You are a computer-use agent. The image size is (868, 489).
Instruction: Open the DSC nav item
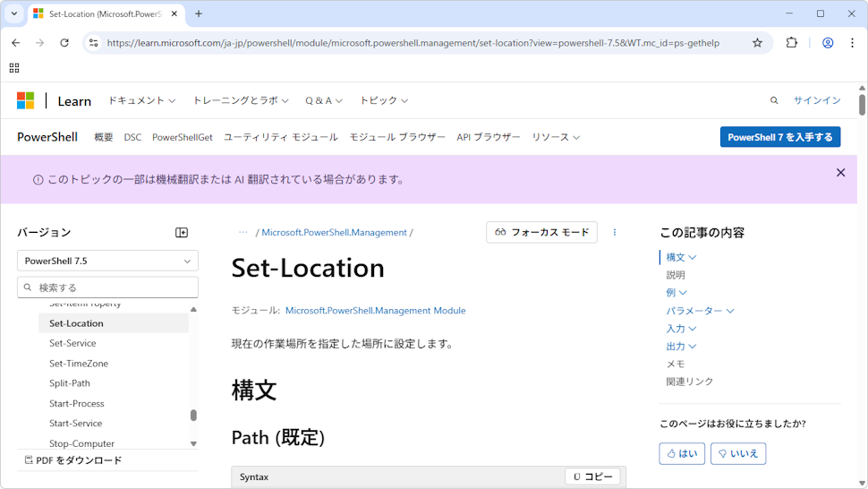(x=132, y=137)
